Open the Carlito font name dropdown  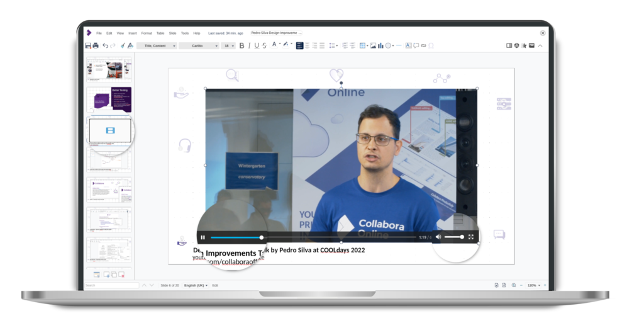click(x=199, y=45)
